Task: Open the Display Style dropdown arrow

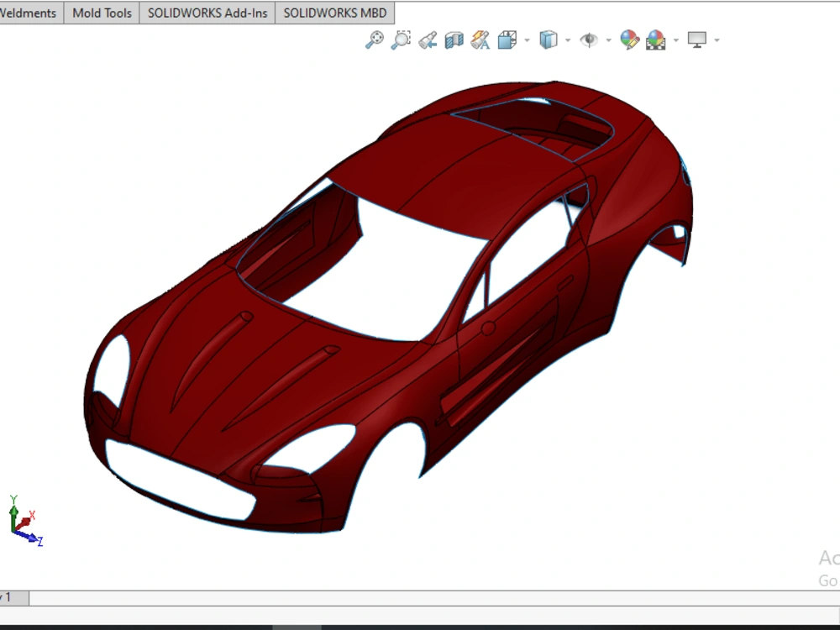Action: [x=566, y=39]
